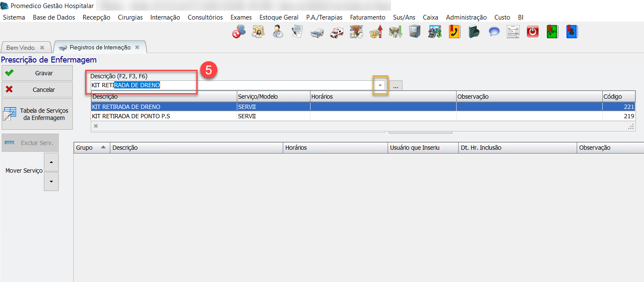The width and height of the screenshot is (644, 282).
Task: Close the Registros de Internação tab
Action: 137,47
